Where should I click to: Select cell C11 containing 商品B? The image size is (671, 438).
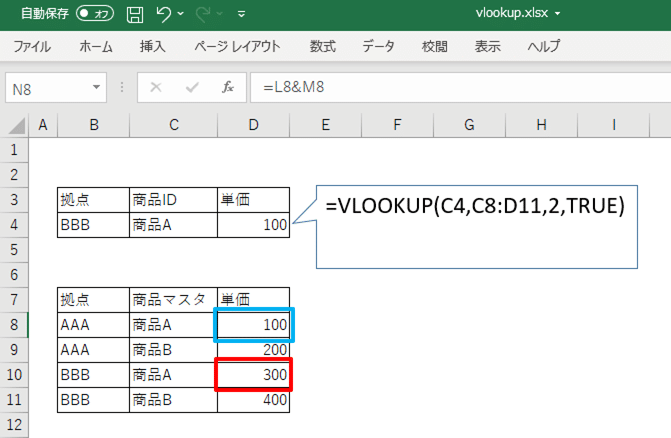173,400
